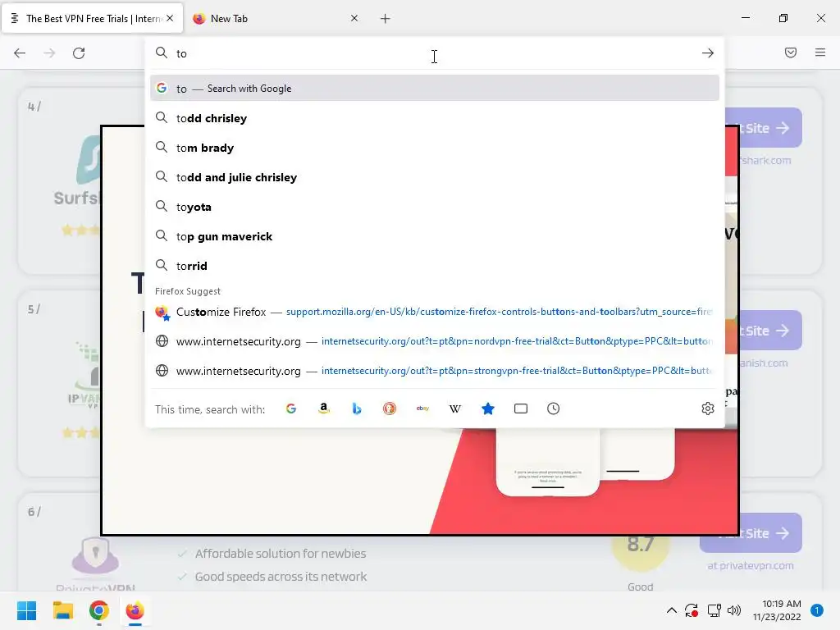Go forward with the toolbar arrow
Image resolution: width=840 pixels, height=630 pixels.
pos(49,53)
